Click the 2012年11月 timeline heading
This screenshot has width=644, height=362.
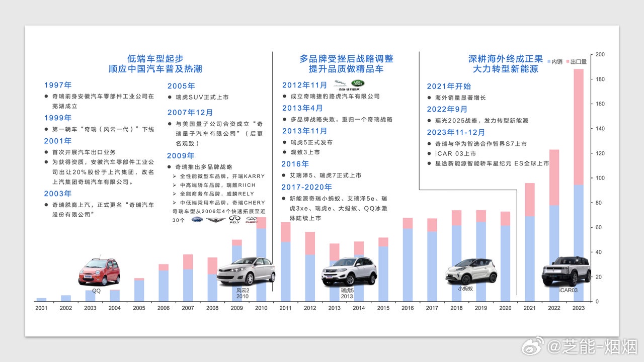[305, 85]
